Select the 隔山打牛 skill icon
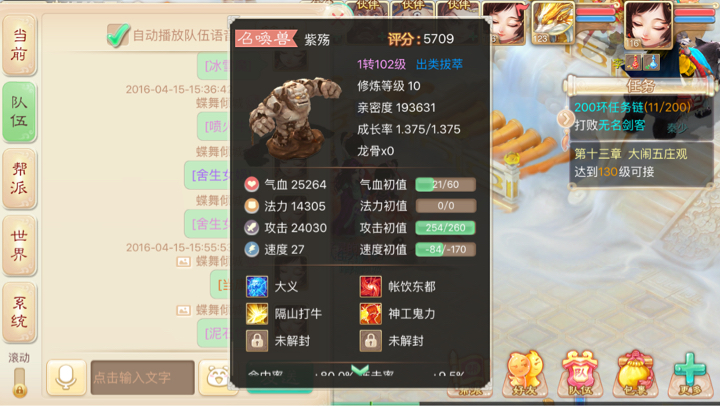Image resolution: width=720 pixels, height=406 pixels. (257, 314)
